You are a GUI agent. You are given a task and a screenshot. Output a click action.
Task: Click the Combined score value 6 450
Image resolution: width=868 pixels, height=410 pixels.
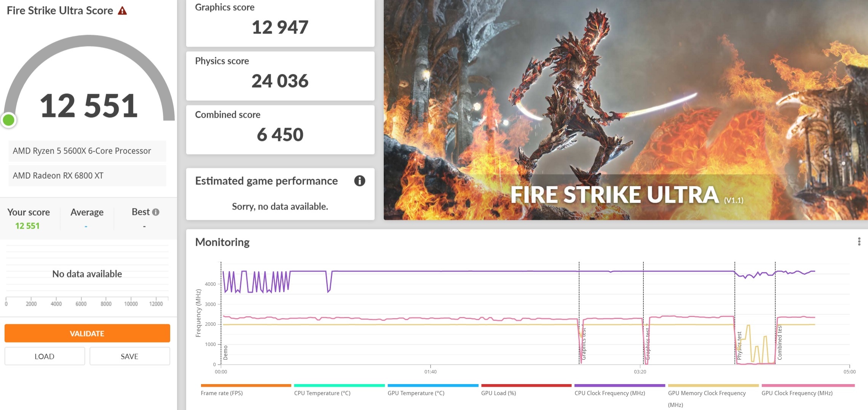[280, 135]
